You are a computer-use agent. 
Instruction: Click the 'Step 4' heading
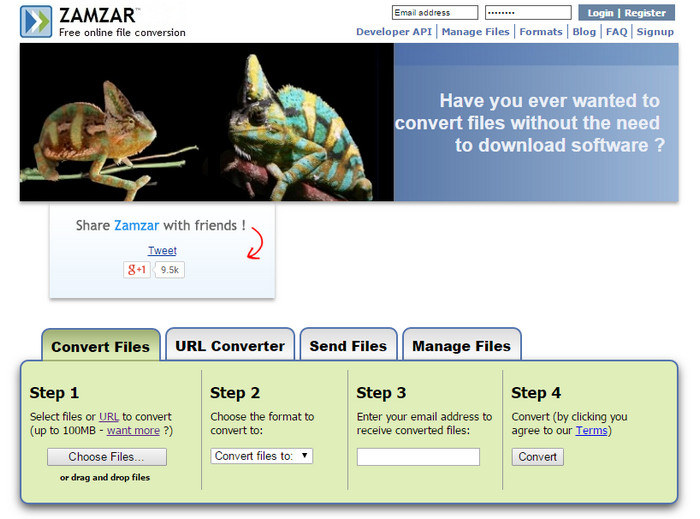pyautogui.click(x=536, y=393)
